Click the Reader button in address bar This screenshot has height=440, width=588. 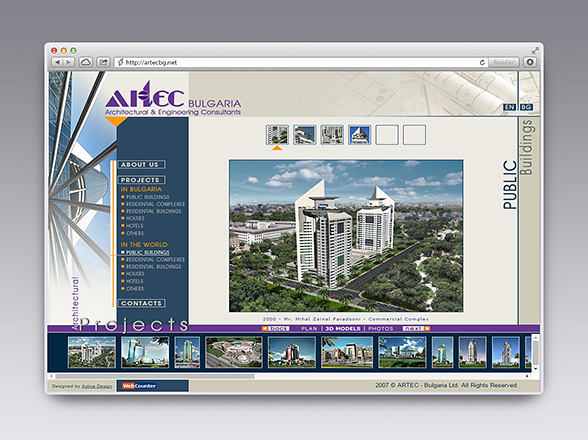[504, 62]
